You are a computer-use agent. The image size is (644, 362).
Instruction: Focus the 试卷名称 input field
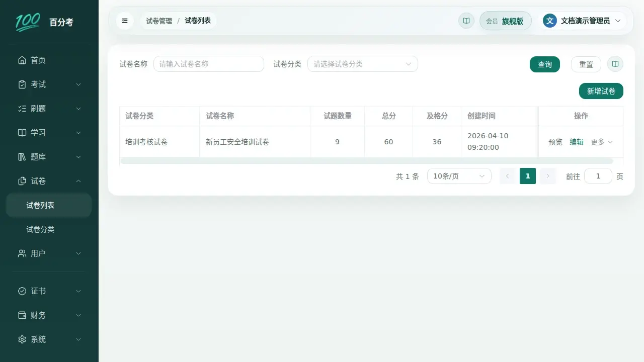[209, 64]
